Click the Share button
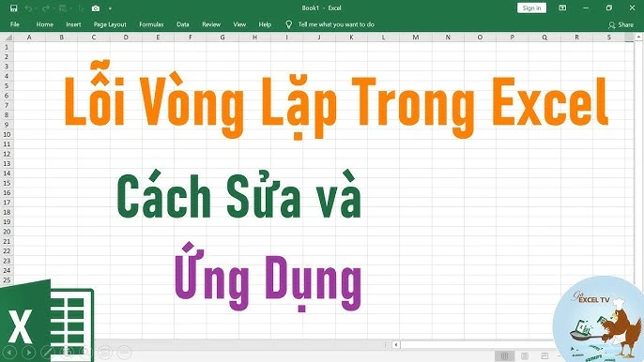 621,25
